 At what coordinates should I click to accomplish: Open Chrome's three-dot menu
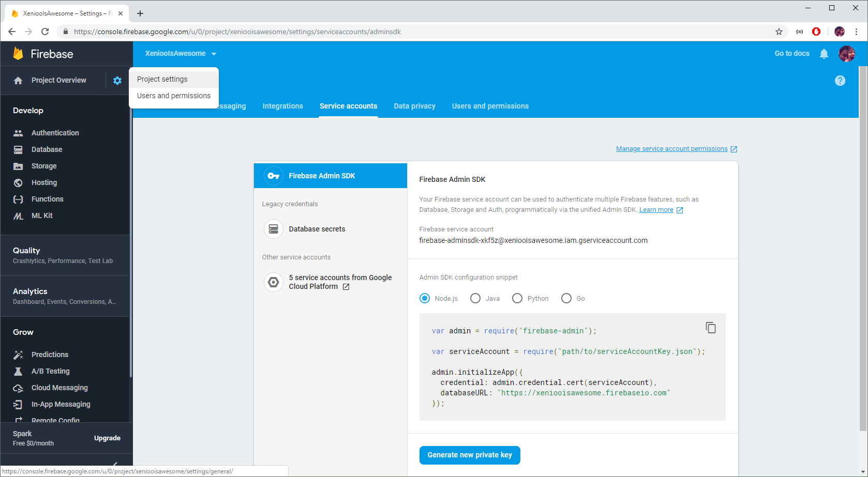[x=856, y=32]
